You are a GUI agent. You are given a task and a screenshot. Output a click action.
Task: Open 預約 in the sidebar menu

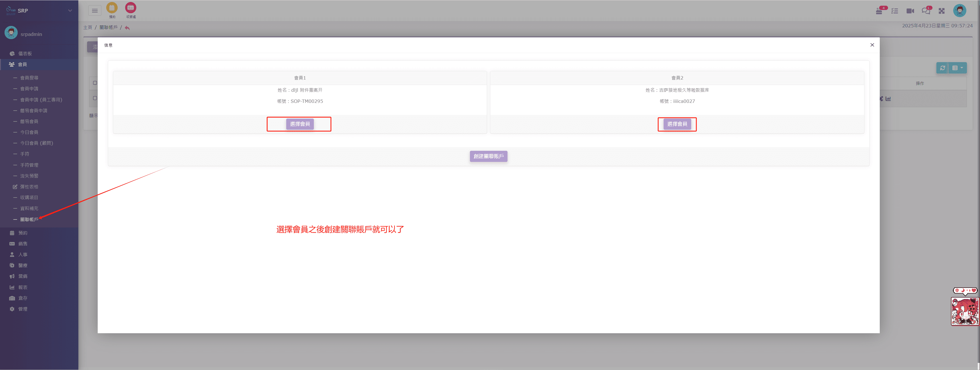23,233
